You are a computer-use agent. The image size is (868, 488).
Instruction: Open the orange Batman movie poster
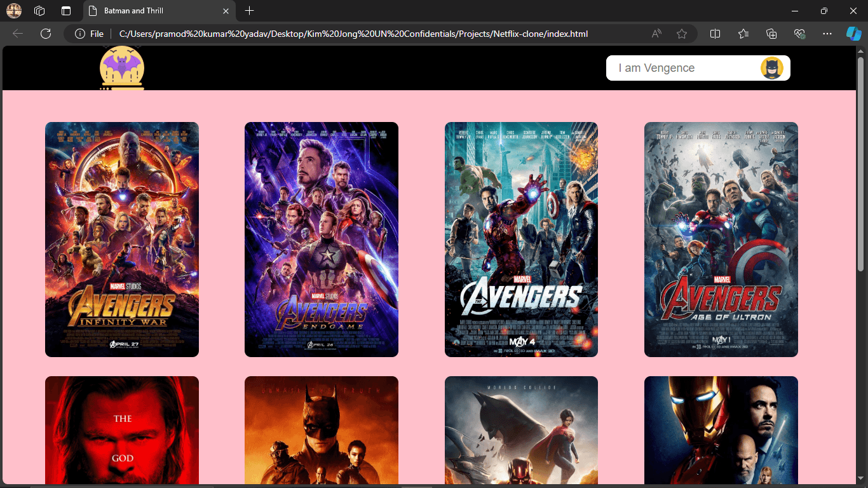pyautogui.click(x=322, y=430)
